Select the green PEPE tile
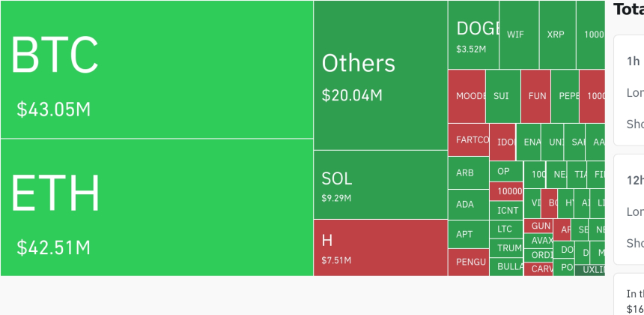 (x=565, y=96)
